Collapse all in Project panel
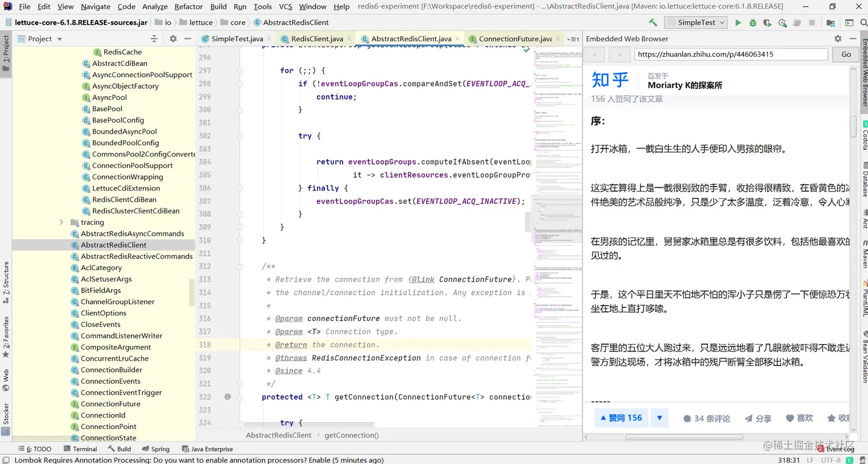The image size is (868, 464). (154, 38)
